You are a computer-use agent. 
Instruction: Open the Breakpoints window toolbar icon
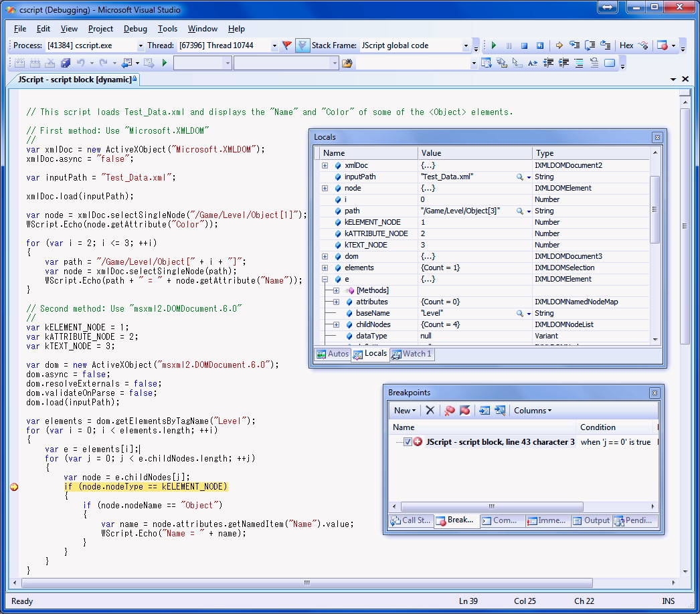[663, 45]
